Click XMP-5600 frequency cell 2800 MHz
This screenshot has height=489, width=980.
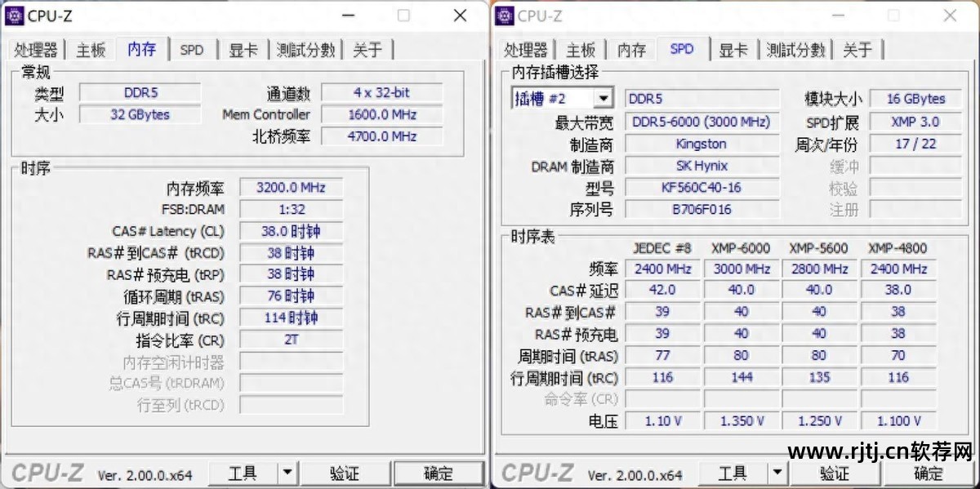819,269
